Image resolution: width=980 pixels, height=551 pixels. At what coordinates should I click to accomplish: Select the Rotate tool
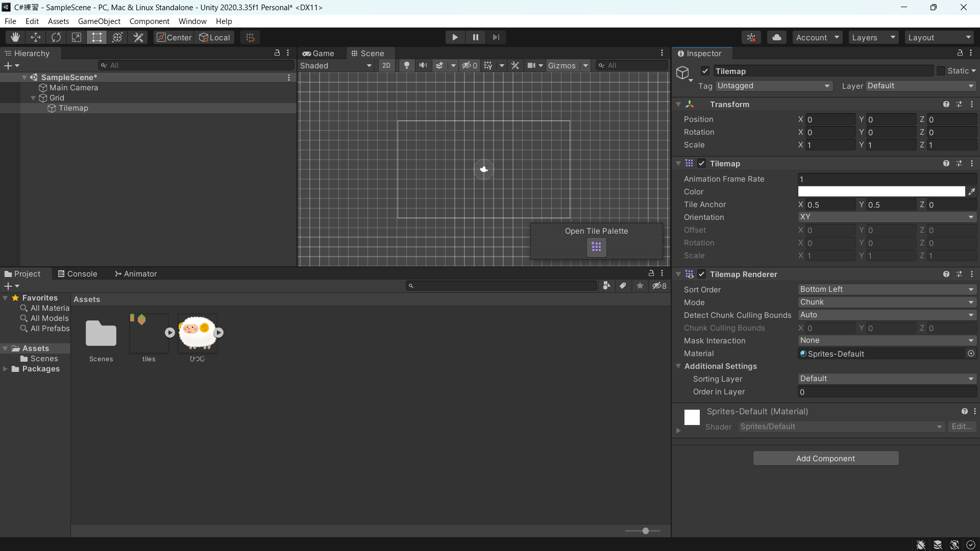56,37
